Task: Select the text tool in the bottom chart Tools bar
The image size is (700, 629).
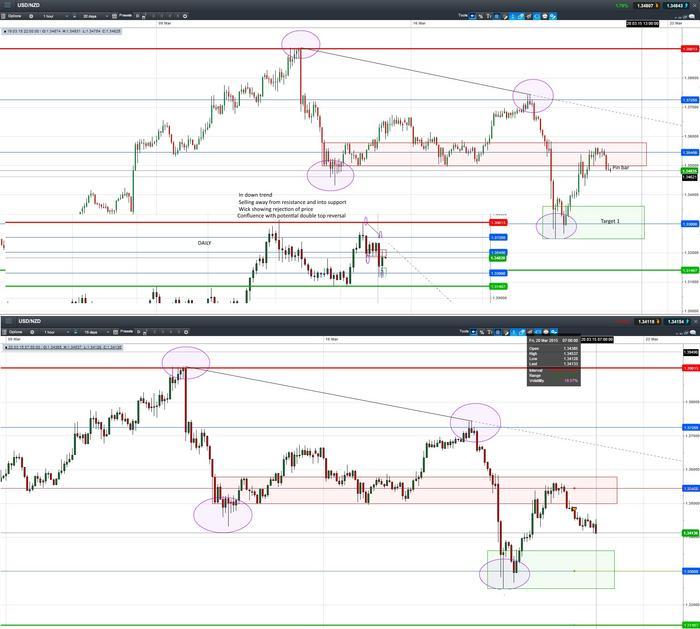Action: [489, 332]
